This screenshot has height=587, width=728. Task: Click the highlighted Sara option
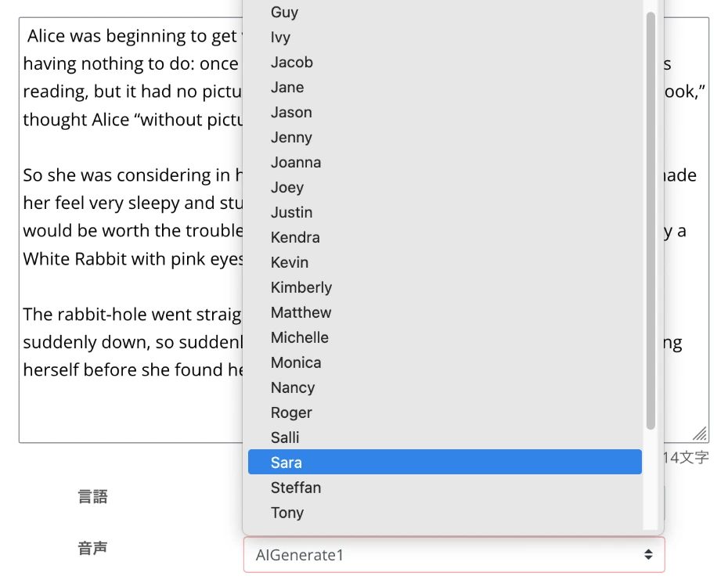click(x=445, y=463)
